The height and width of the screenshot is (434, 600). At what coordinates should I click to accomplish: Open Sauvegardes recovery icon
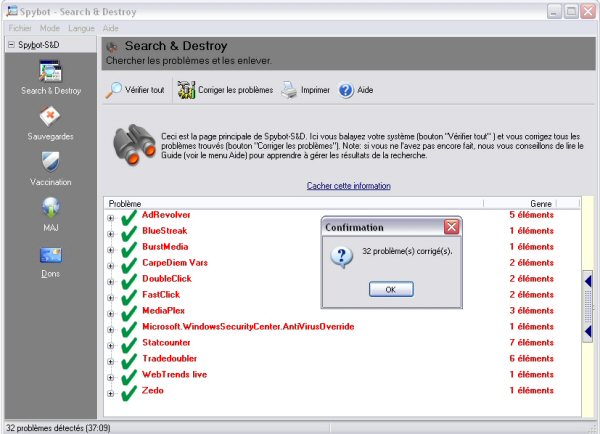click(50, 116)
